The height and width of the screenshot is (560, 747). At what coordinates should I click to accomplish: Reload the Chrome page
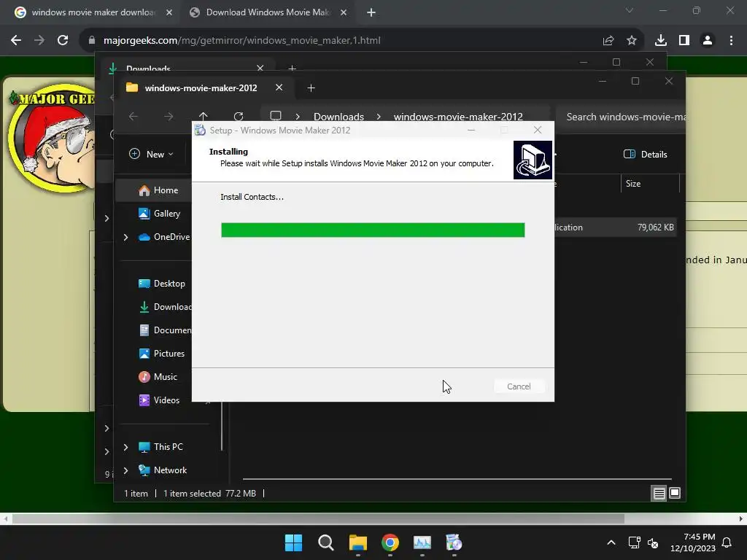tap(63, 41)
